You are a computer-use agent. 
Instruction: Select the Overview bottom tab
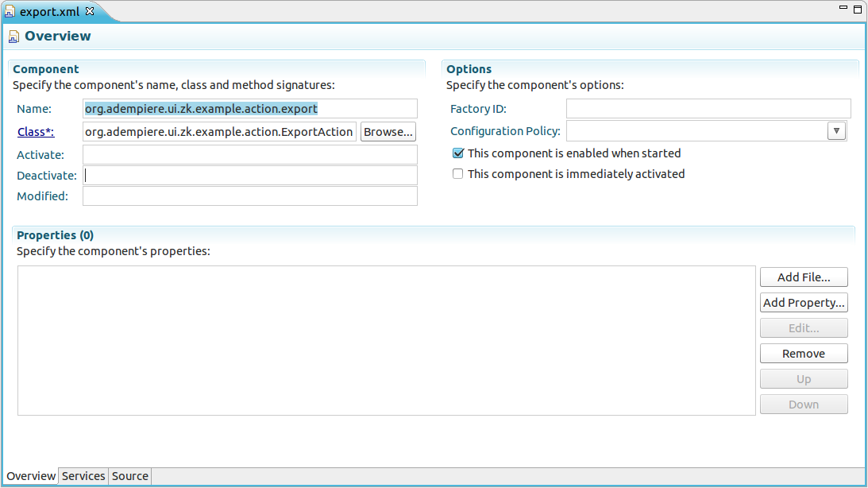(31, 476)
